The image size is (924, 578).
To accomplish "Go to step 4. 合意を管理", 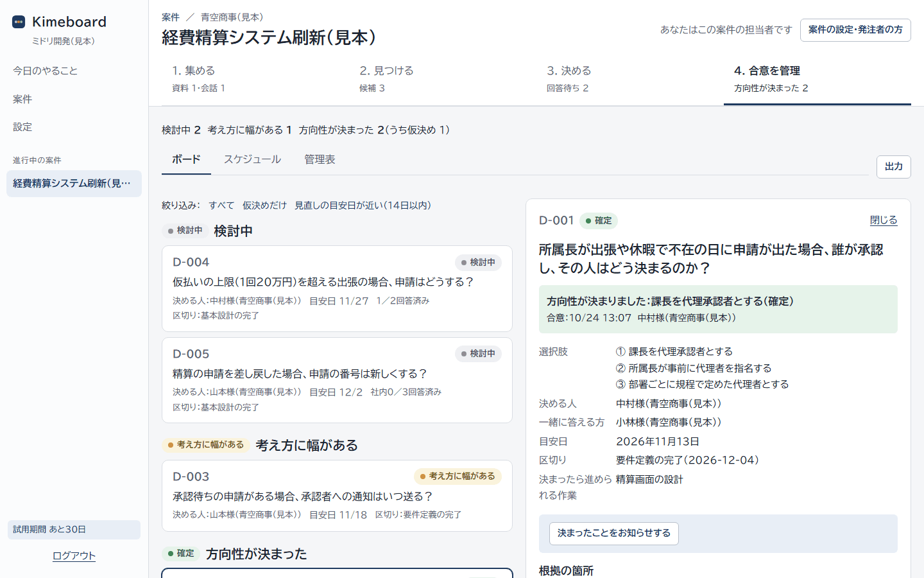I will click(x=817, y=78).
